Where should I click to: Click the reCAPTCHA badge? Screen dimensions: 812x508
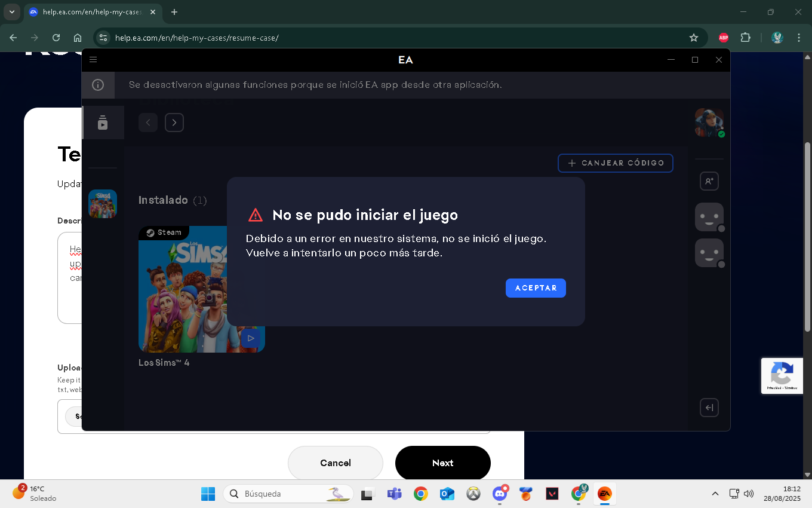coord(782,375)
